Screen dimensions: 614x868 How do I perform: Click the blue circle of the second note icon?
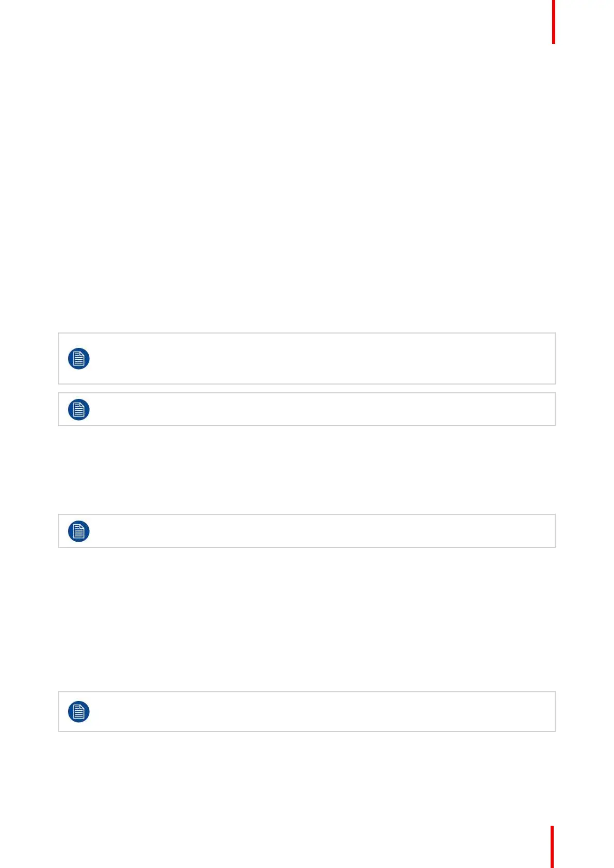click(x=79, y=410)
